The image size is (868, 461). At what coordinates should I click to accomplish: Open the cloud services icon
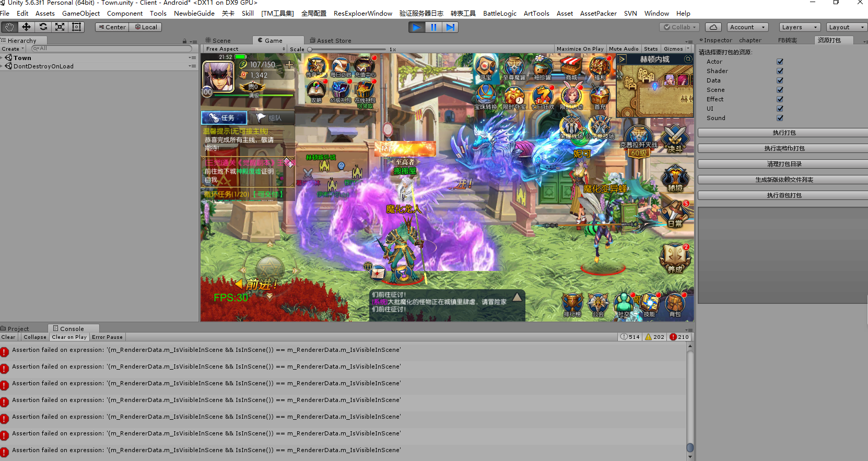pyautogui.click(x=713, y=27)
